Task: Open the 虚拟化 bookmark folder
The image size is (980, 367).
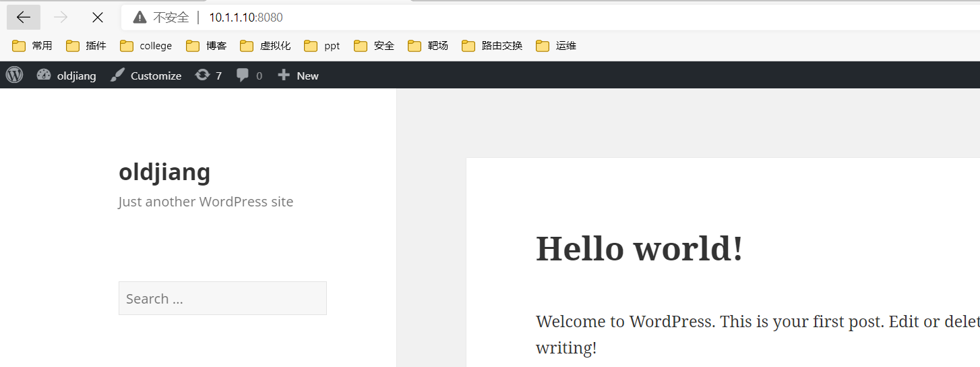Action: 266,46
